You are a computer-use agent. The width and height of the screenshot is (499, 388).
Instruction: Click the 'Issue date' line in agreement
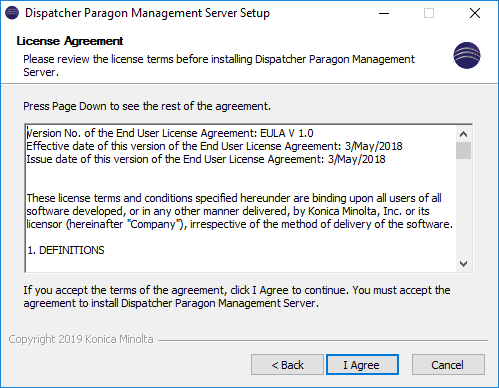pos(206,159)
